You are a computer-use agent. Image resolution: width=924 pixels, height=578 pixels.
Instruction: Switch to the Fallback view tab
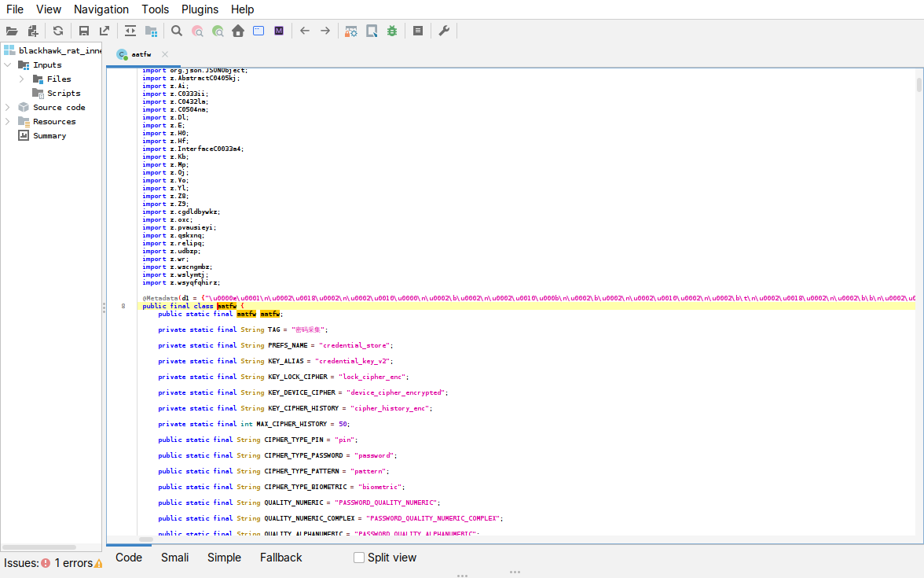[x=281, y=558]
